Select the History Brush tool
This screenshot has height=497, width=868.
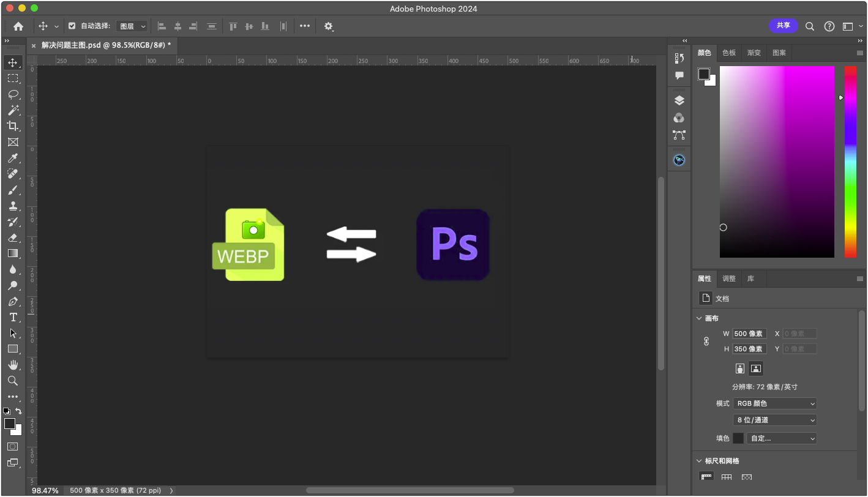[x=13, y=222]
